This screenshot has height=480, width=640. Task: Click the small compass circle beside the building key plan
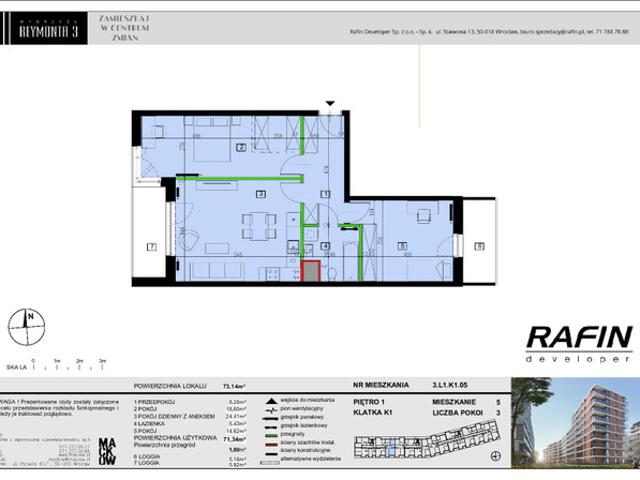click(x=496, y=456)
